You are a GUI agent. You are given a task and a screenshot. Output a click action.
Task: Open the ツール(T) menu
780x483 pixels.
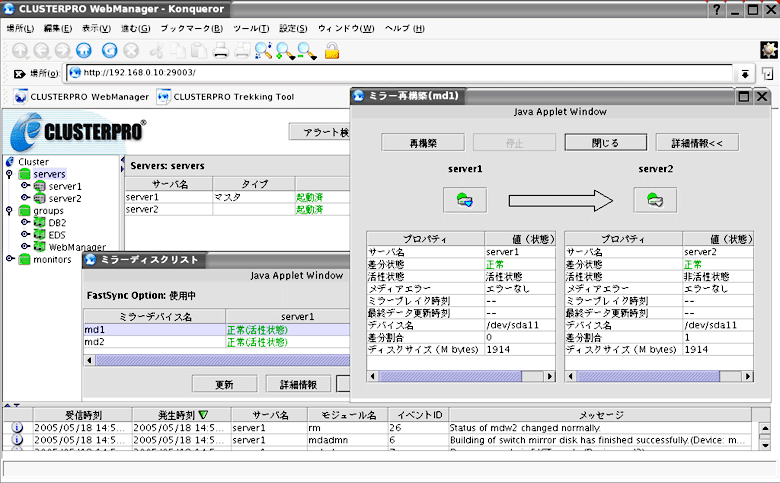click(x=251, y=28)
